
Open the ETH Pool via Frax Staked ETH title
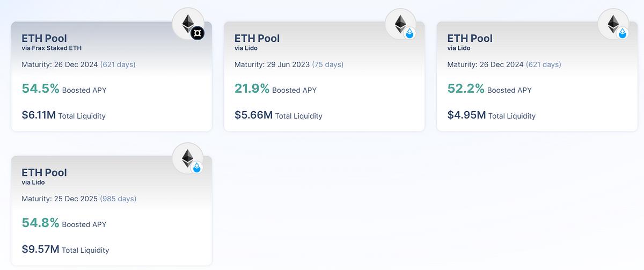click(x=44, y=38)
